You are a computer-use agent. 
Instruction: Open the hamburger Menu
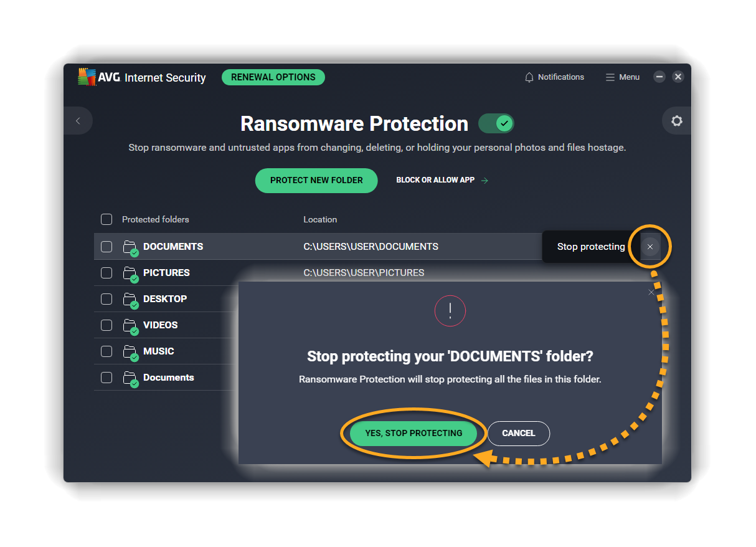(622, 77)
